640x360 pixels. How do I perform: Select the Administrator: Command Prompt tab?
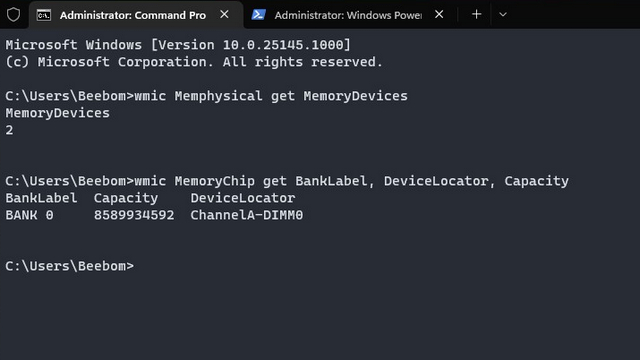pos(133,15)
